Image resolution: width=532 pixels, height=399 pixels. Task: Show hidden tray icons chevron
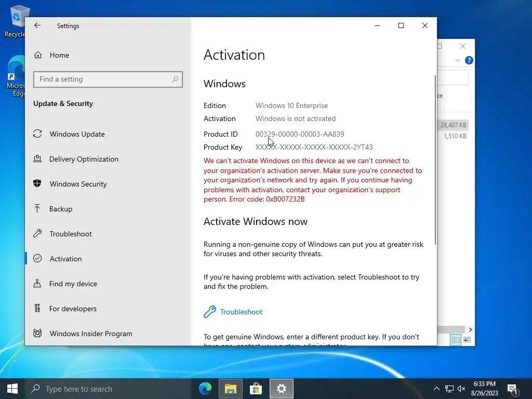(x=436, y=389)
